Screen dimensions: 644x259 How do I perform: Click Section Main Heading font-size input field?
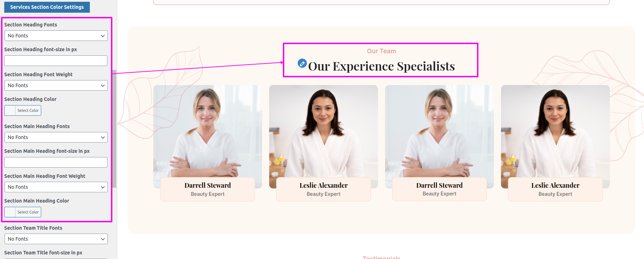[x=56, y=162]
